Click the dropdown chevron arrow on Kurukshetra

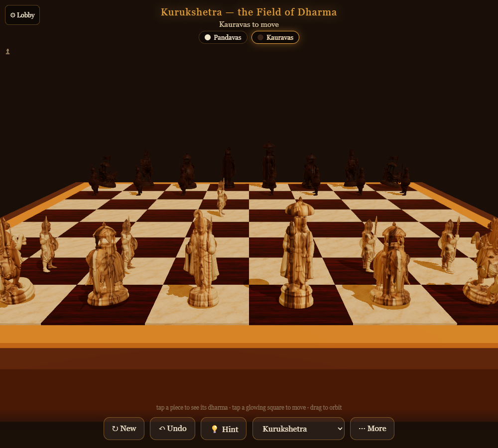tap(340, 429)
